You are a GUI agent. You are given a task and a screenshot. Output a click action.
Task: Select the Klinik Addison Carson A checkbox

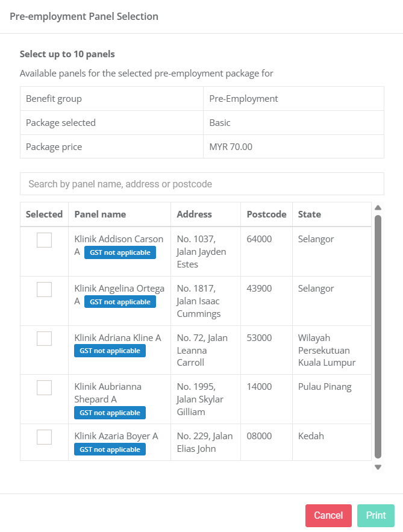coord(44,240)
